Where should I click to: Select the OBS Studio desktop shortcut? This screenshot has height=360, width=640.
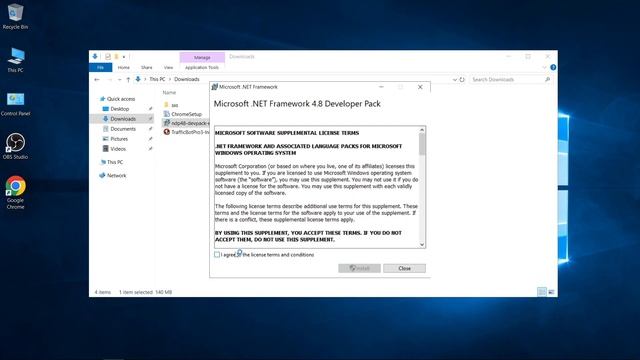[x=15, y=146]
